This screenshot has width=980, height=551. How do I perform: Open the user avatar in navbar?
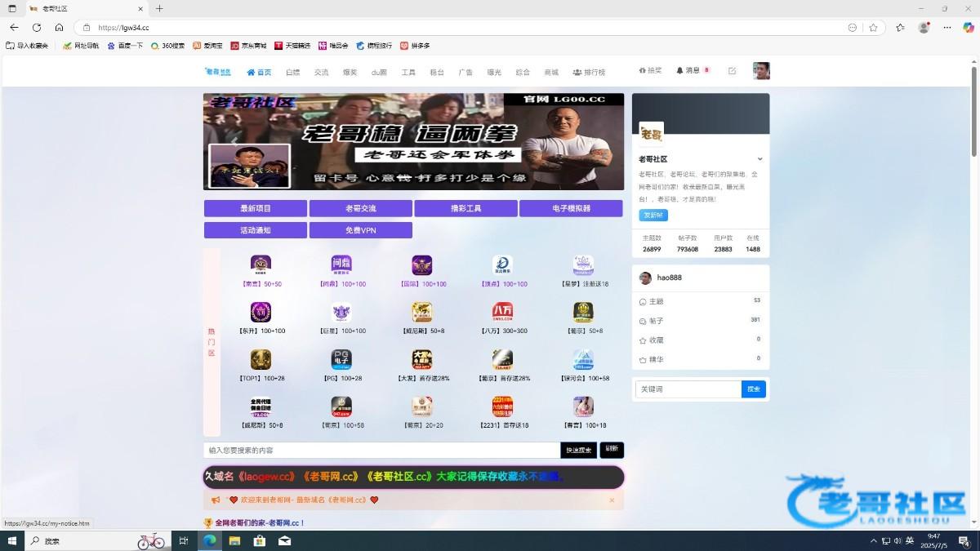[x=761, y=71]
